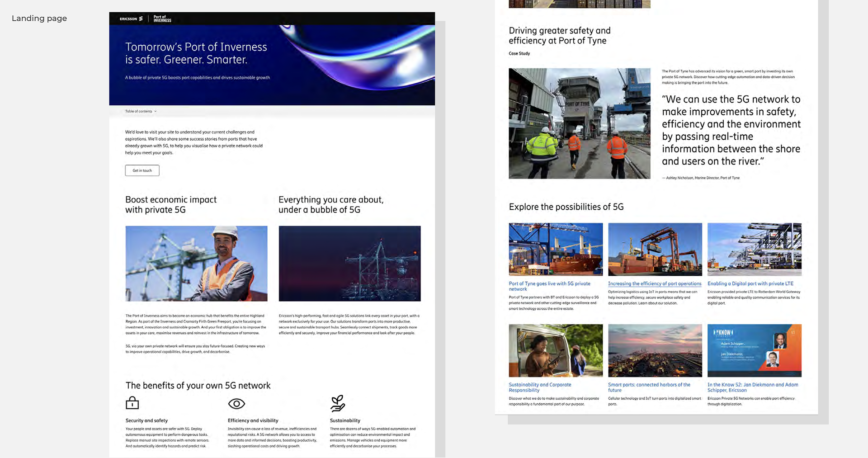Click the cargo ship with containers thumbnail
The image size is (868, 458).
[556, 249]
